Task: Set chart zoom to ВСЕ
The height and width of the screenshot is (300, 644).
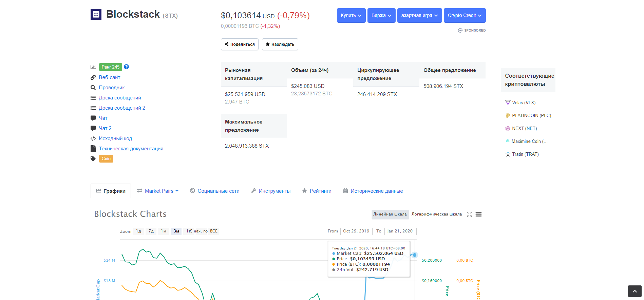Action: click(214, 231)
